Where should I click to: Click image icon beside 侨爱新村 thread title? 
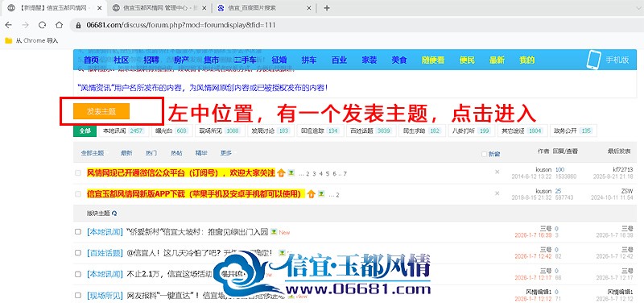coord(274,231)
